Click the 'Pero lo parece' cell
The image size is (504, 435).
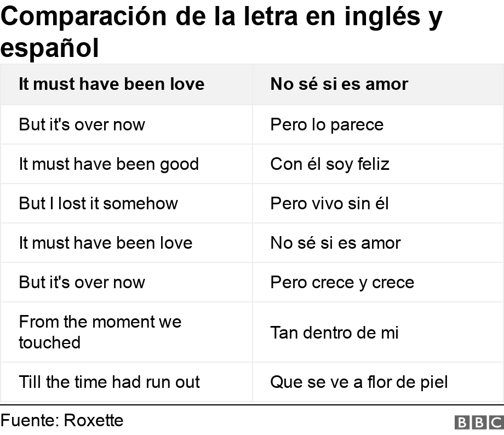(378, 124)
